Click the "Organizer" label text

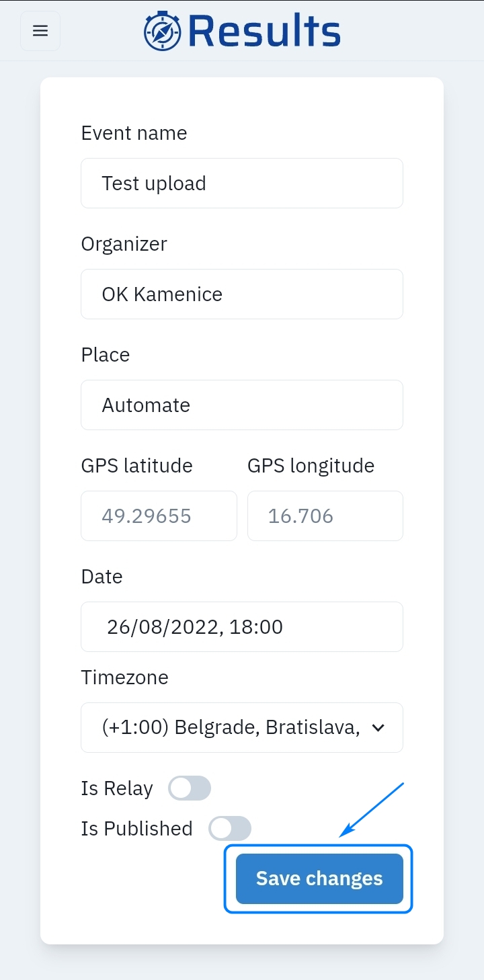[124, 243]
